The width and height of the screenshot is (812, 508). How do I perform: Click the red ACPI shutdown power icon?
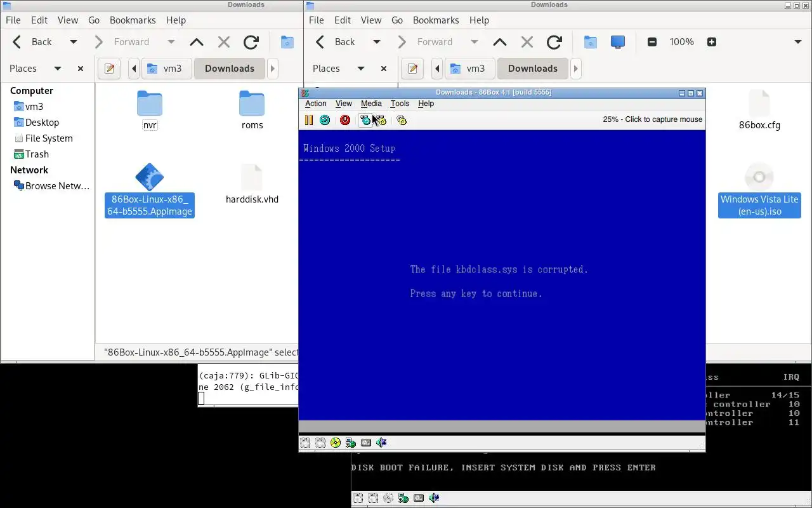(x=345, y=120)
